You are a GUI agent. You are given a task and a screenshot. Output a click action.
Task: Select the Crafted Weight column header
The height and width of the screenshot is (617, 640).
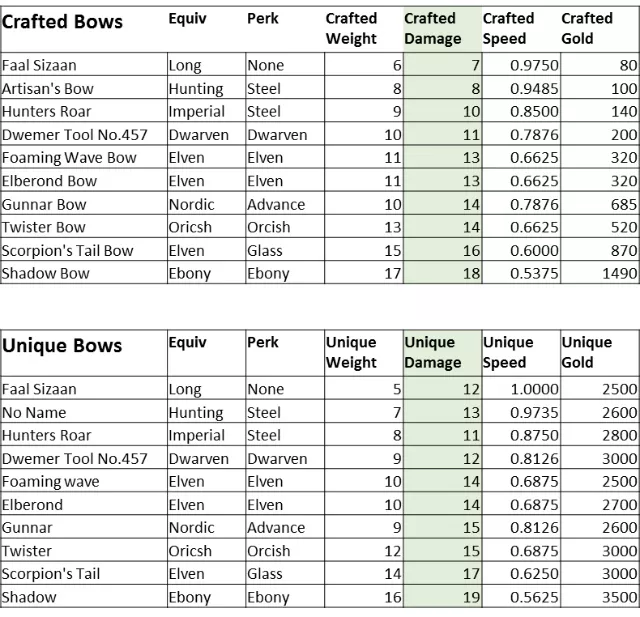point(364,29)
